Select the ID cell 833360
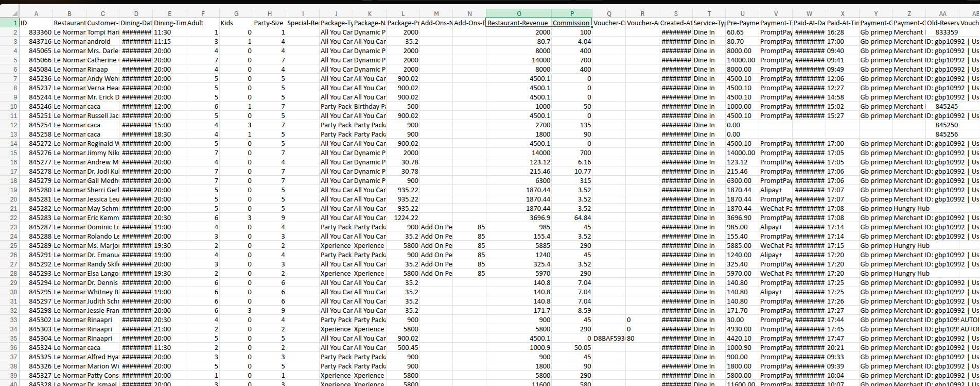The height and width of the screenshot is (386, 980). click(36, 32)
